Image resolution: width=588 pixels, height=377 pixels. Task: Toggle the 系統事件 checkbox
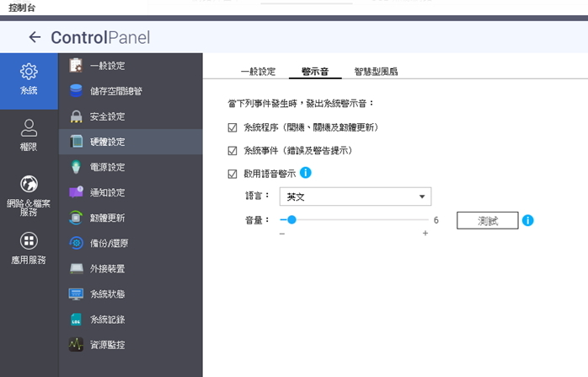(233, 151)
